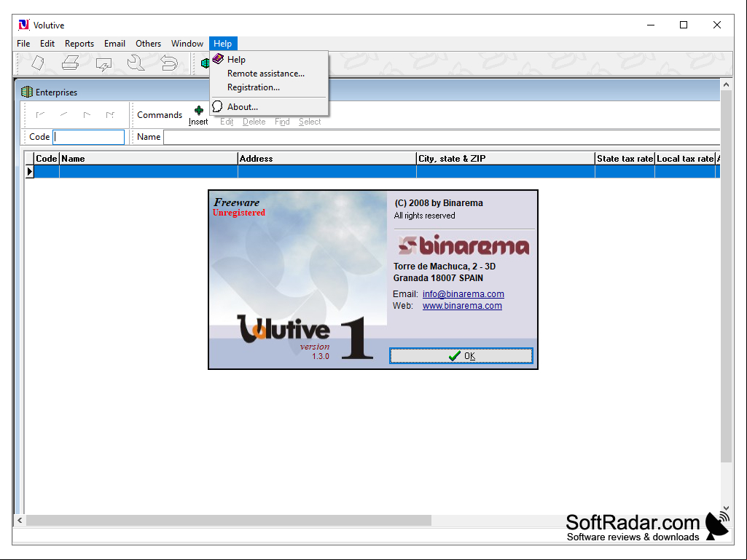The image size is (747, 560).
Task: Click the horizontal scrollbar thumb
Action: tap(229, 521)
